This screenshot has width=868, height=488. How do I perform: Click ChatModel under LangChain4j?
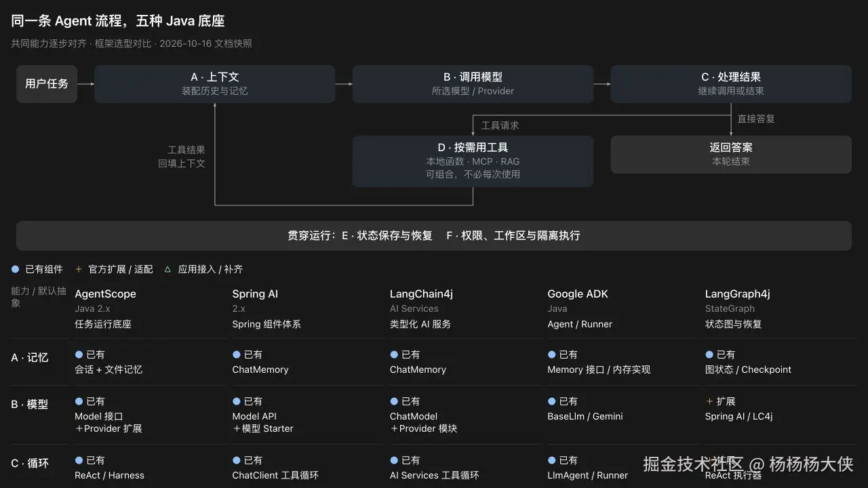(414, 416)
